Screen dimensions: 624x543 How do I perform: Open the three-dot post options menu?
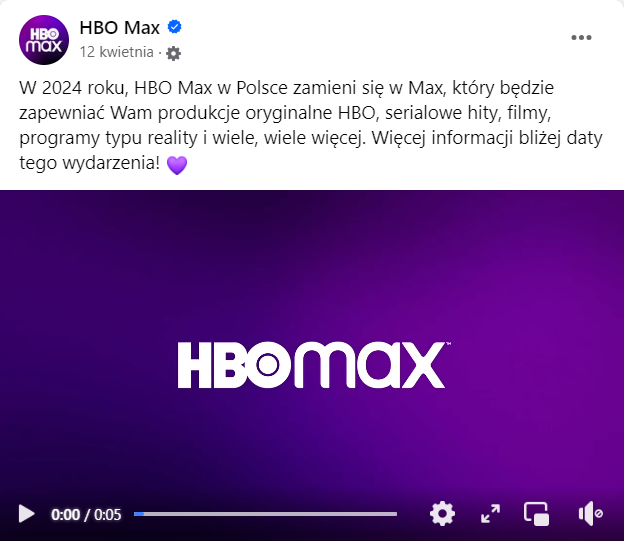coord(581,38)
